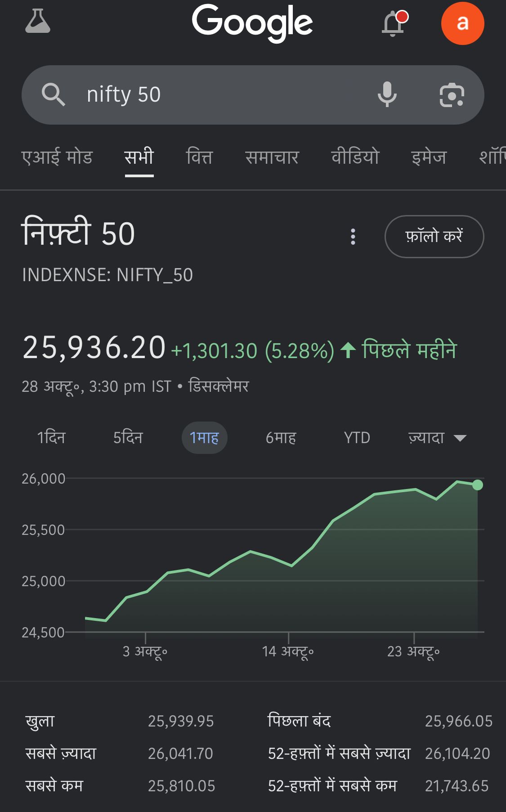
Task: Select the 6माह chart range
Action: pos(281,438)
